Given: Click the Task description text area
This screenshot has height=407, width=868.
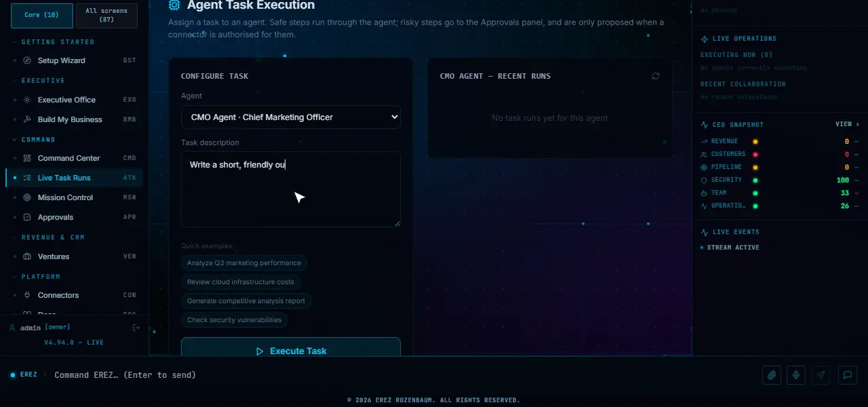Looking at the screenshot, I should 291,189.
